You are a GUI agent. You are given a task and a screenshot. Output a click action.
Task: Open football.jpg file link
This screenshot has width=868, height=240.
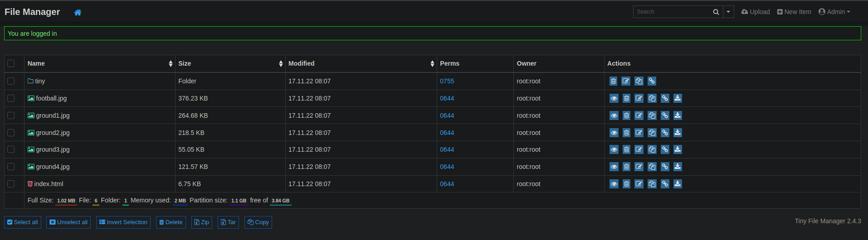point(47,98)
